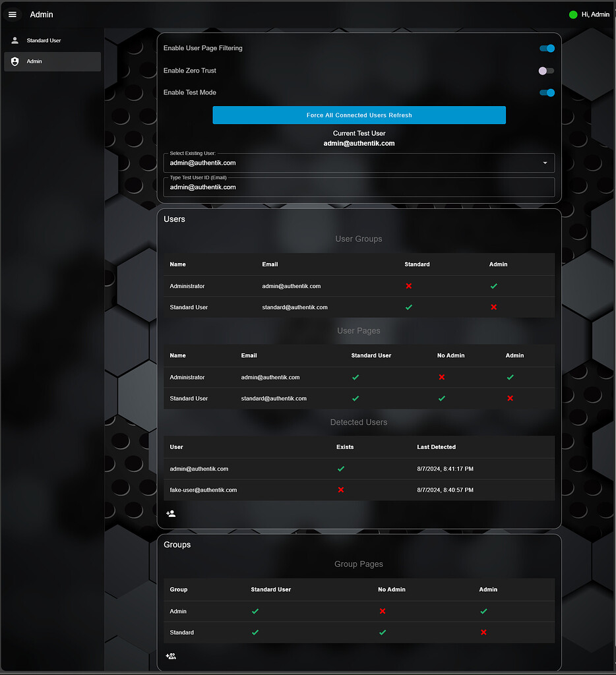Click Standard User's green check under Standard
616x675 pixels.
408,307
